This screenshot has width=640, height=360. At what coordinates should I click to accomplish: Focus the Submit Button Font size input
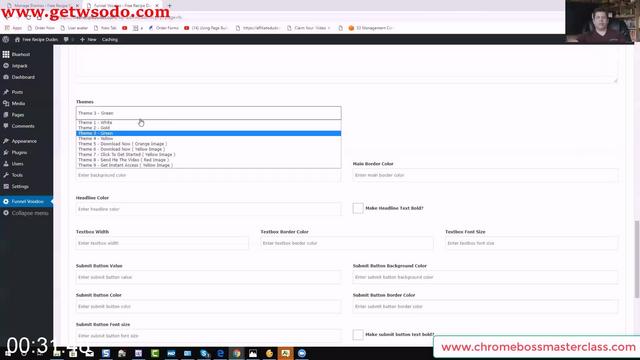209,336
